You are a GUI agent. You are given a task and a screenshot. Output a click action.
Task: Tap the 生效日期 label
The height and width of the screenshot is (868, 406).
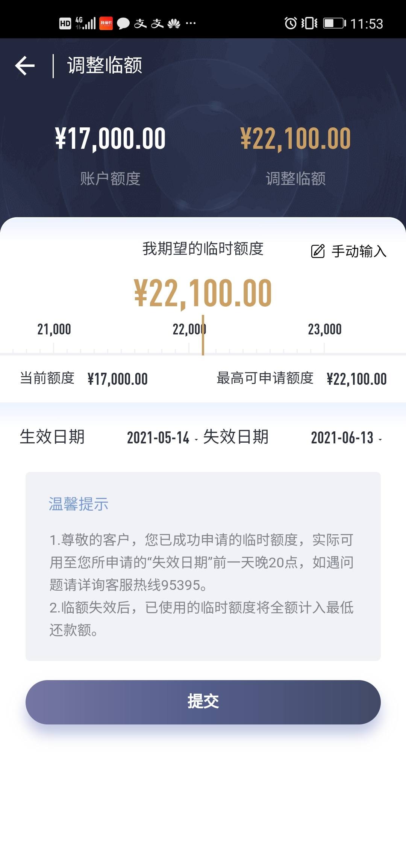click(x=52, y=437)
